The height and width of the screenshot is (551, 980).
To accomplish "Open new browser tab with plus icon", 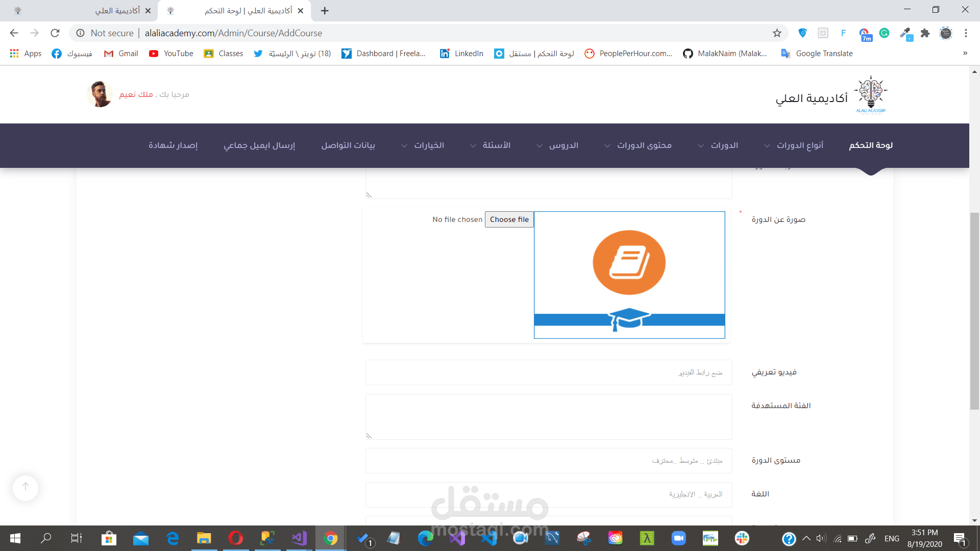I will 325,11.
